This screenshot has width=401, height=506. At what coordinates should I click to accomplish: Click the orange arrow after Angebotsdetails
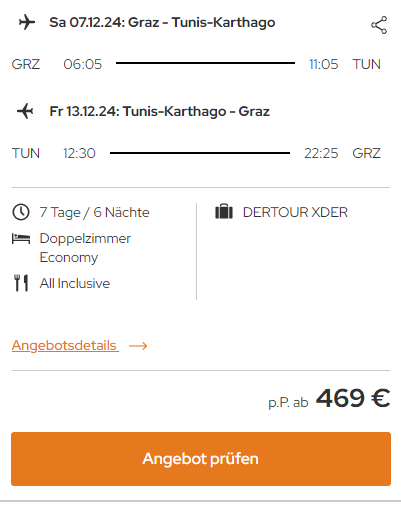point(138,346)
